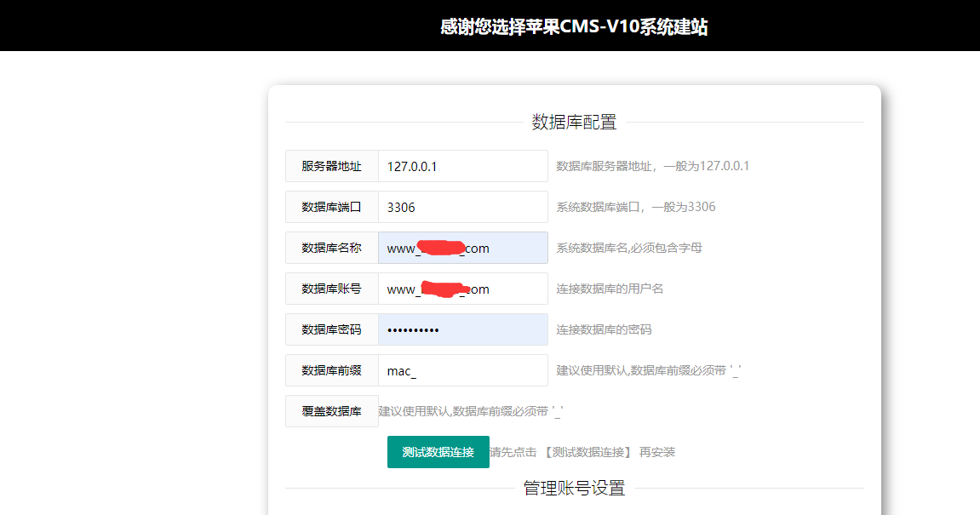Click hint text 连接数据库的用户名

pos(610,289)
